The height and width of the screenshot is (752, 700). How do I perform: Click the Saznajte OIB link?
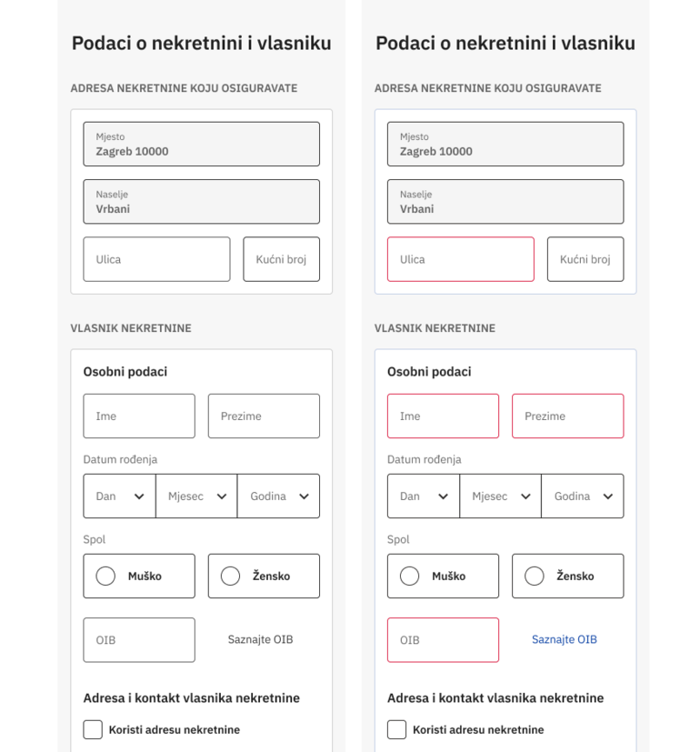563,639
